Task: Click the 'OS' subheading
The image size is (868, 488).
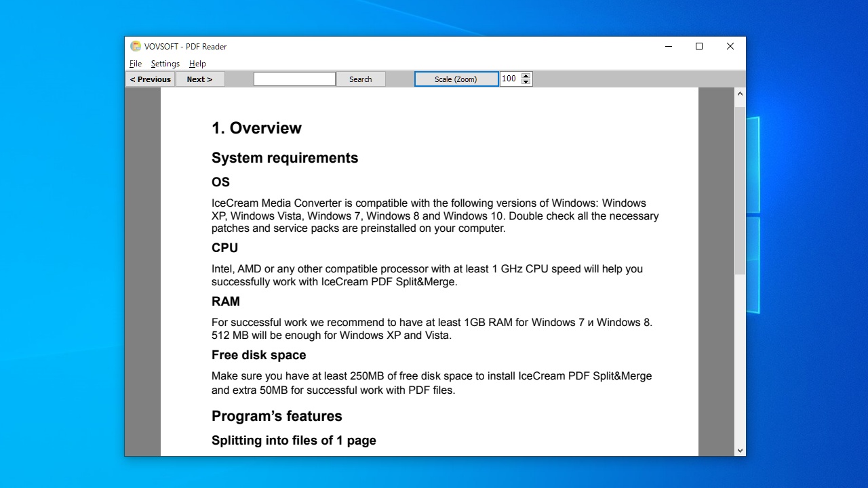Action: 220,182
